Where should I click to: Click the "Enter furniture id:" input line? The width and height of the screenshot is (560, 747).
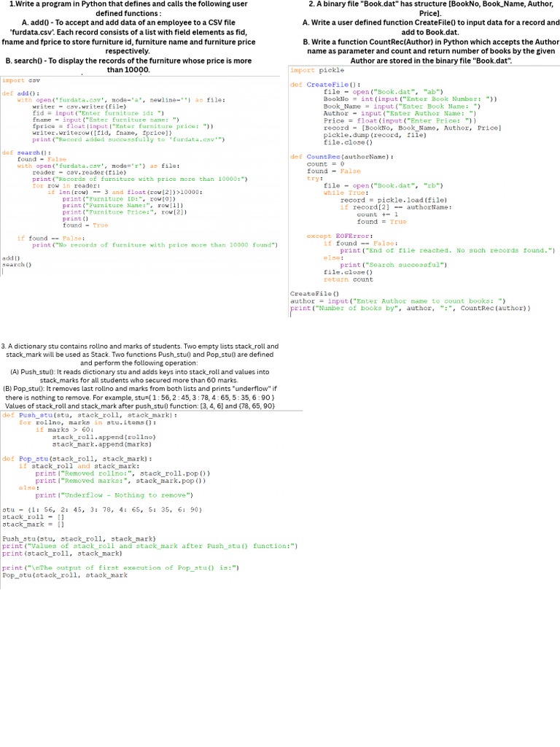pyautogui.click(x=98, y=113)
